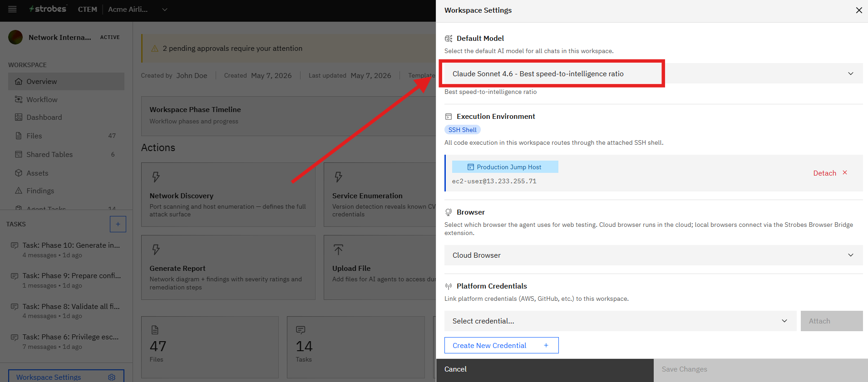This screenshot has height=382, width=868.
Task: Click the Upload File arrow icon
Action: pyautogui.click(x=339, y=250)
